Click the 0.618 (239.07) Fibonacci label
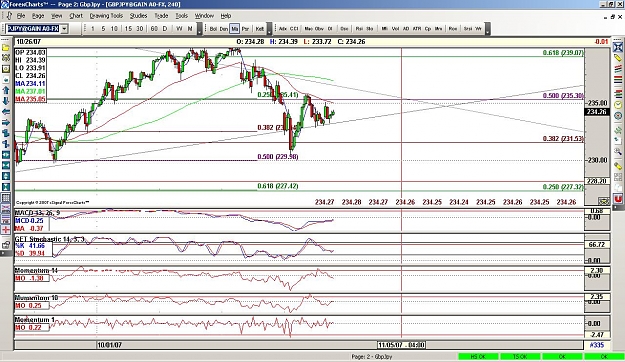 (x=563, y=53)
